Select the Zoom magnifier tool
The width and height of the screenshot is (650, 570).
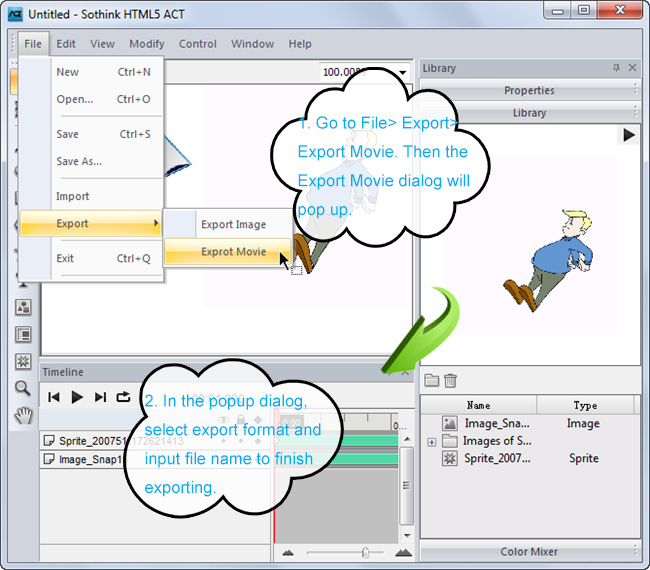tap(23, 388)
